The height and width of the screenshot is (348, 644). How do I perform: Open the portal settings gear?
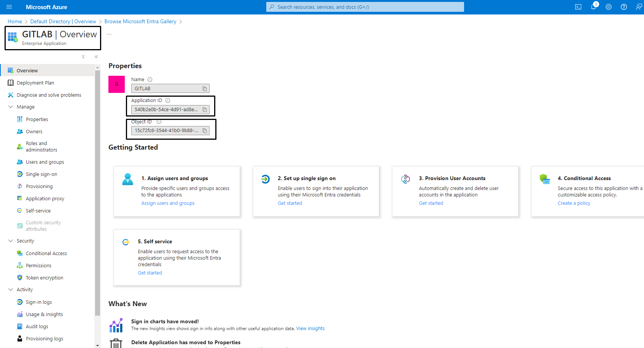click(609, 7)
